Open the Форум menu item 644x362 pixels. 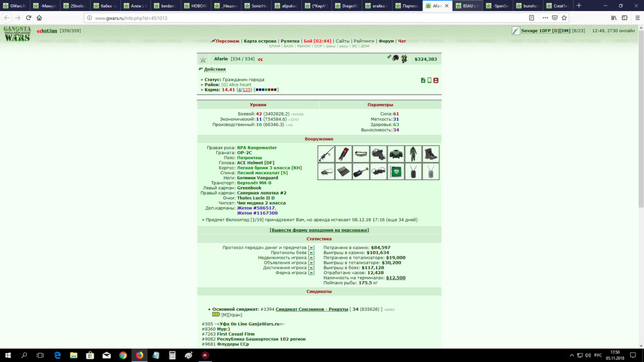[x=386, y=41]
